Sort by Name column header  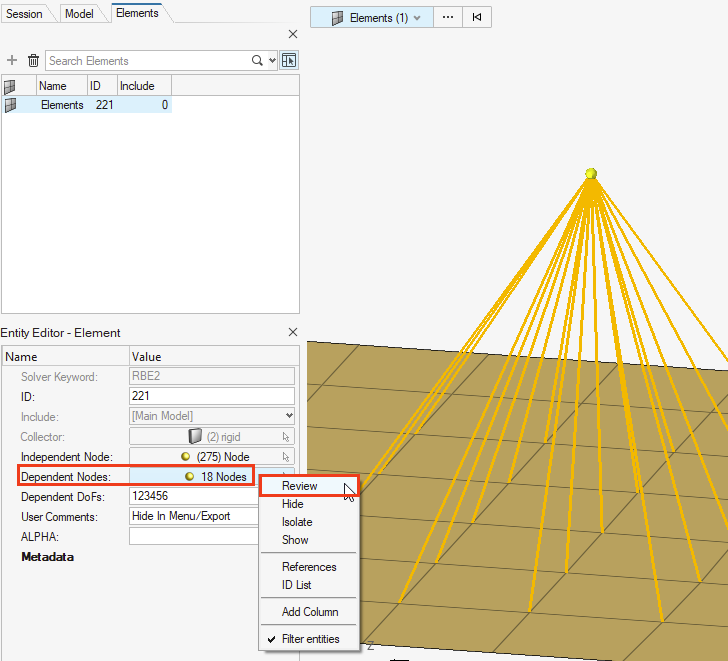[62, 86]
